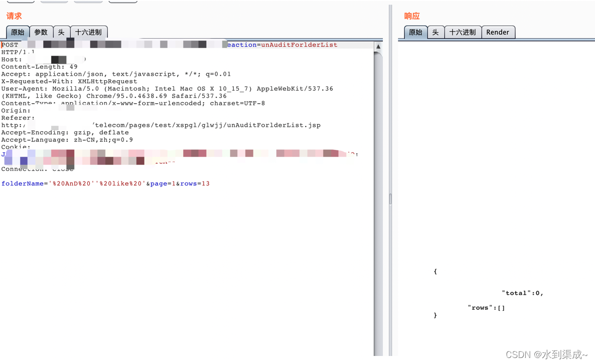595x364 pixels.
Task: Open the request 参数 tab
Action: 41,32
